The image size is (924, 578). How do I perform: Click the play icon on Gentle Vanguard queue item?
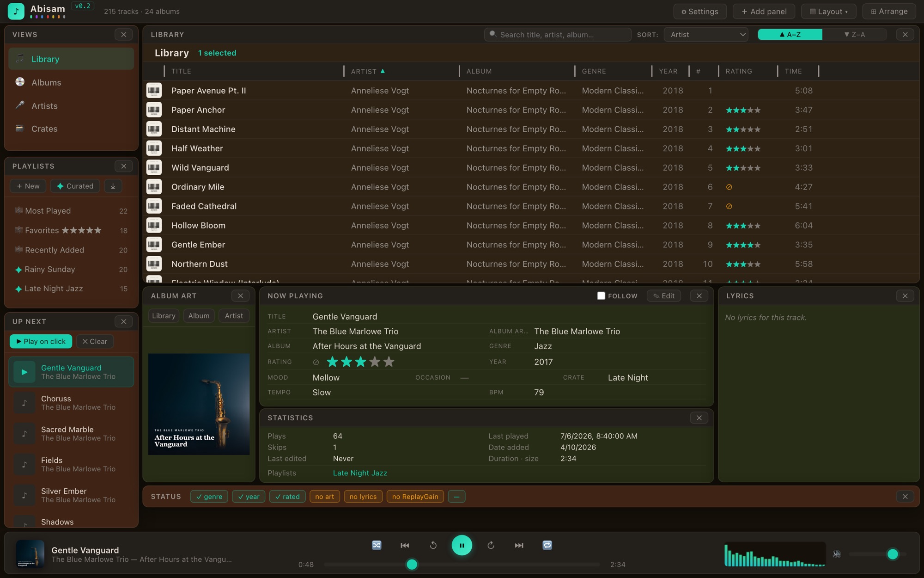(24, 372)
